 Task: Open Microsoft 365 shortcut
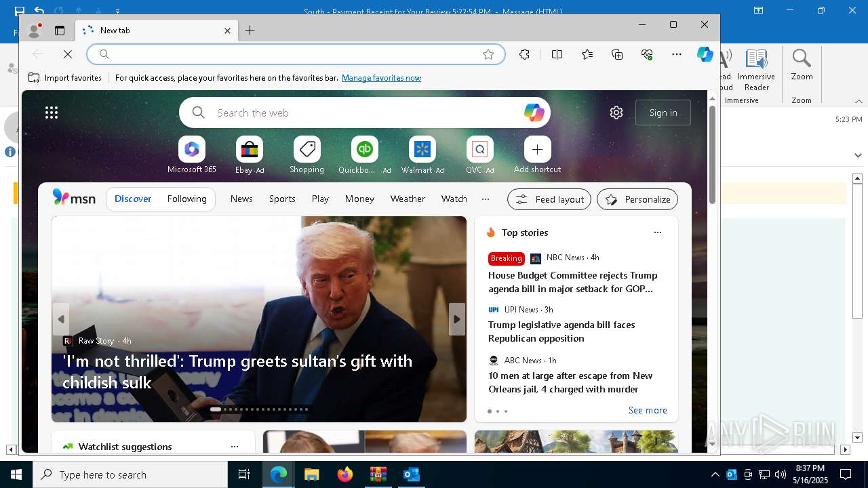[x=192, y=155]
